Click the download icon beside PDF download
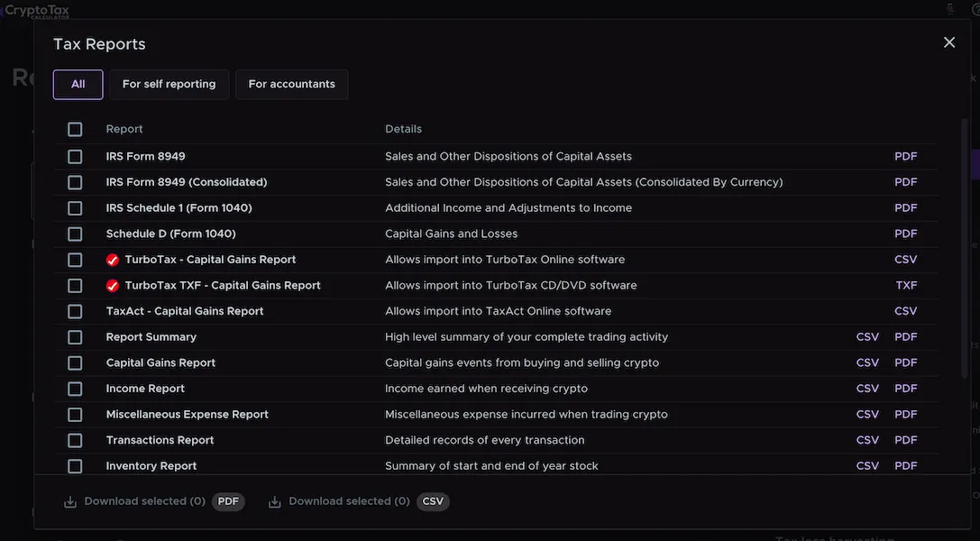Viewport: 980px width, 541px height. 70,501
